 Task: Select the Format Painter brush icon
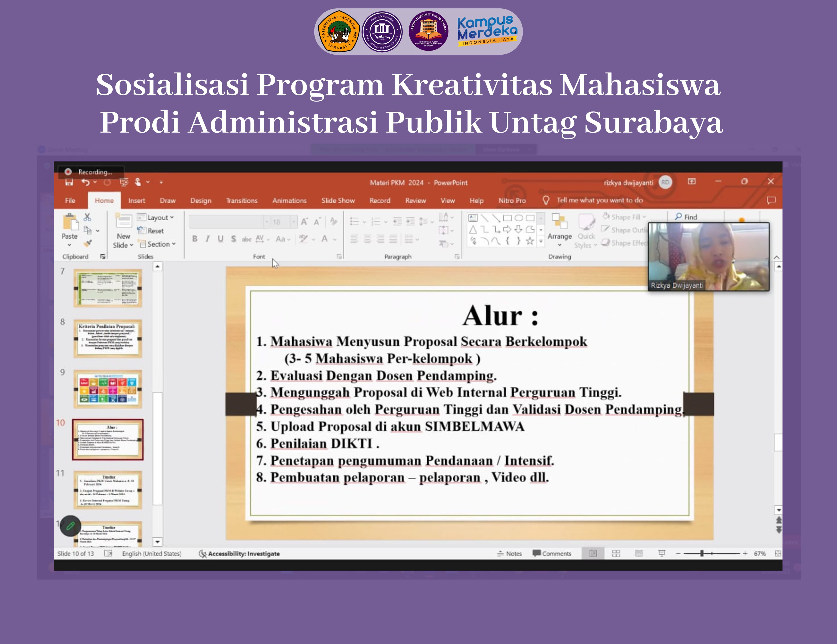[88, 243]
